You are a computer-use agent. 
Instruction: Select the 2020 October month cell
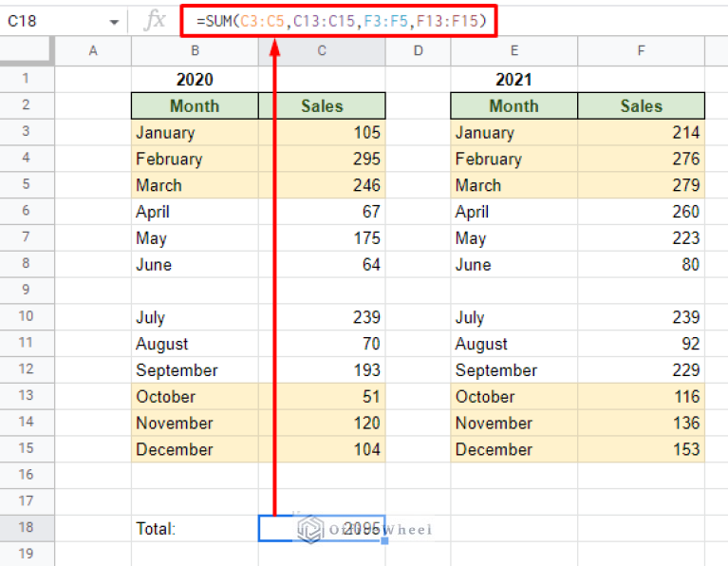(195, 397)
